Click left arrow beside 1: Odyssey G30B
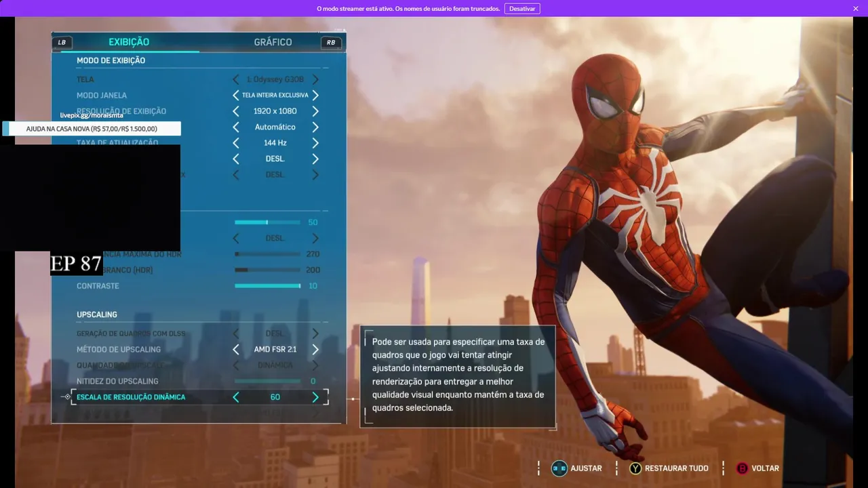 pyautogui.click(x=236, y=79)
